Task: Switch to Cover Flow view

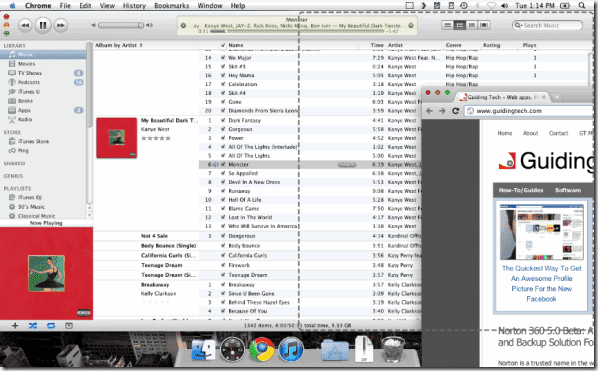Action: pos(484,25)
